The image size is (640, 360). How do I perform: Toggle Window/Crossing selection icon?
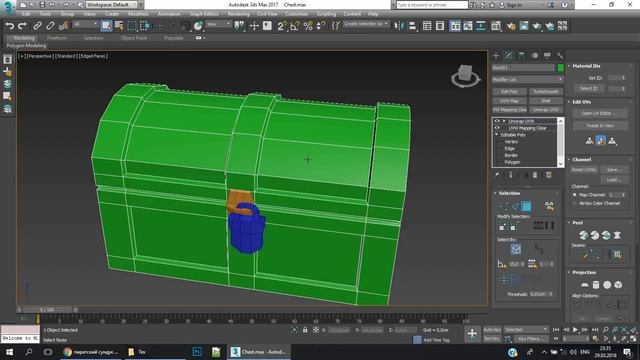144,26
